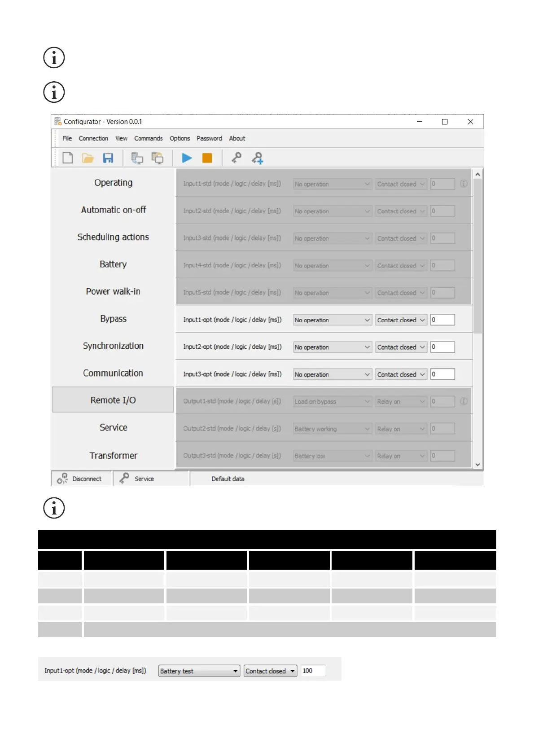Open the File menu
Screen dimensions: 534x756
click(x=67, y=138)
